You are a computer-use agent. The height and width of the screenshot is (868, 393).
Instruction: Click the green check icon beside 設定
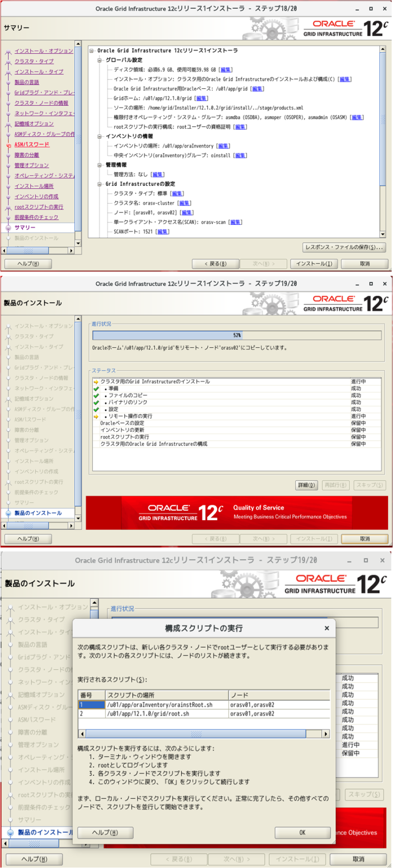96,409
